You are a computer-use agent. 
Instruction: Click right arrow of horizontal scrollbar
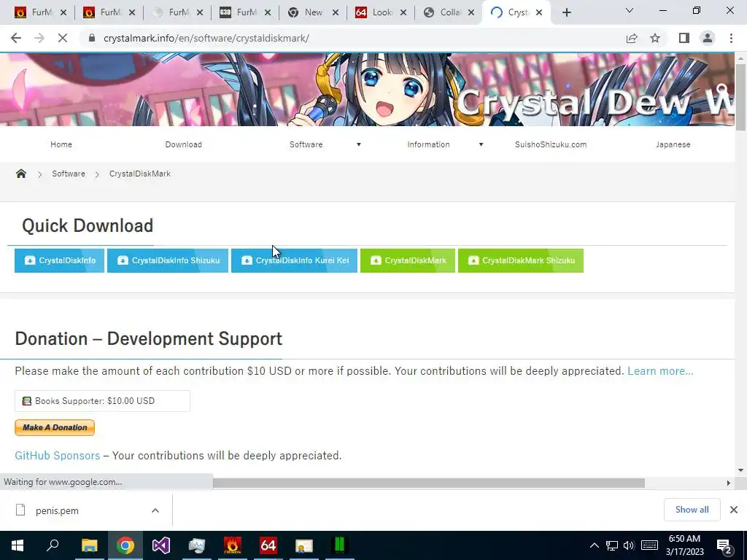pos(728,483)
